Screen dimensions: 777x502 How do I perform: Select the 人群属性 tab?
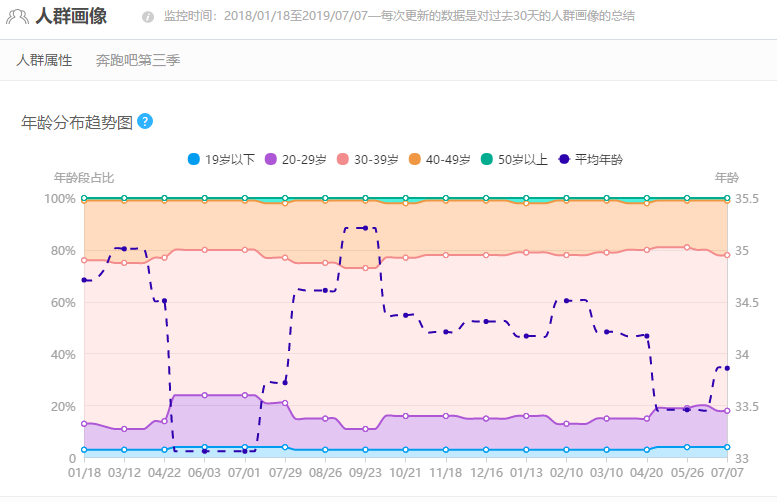coord(44,60)
